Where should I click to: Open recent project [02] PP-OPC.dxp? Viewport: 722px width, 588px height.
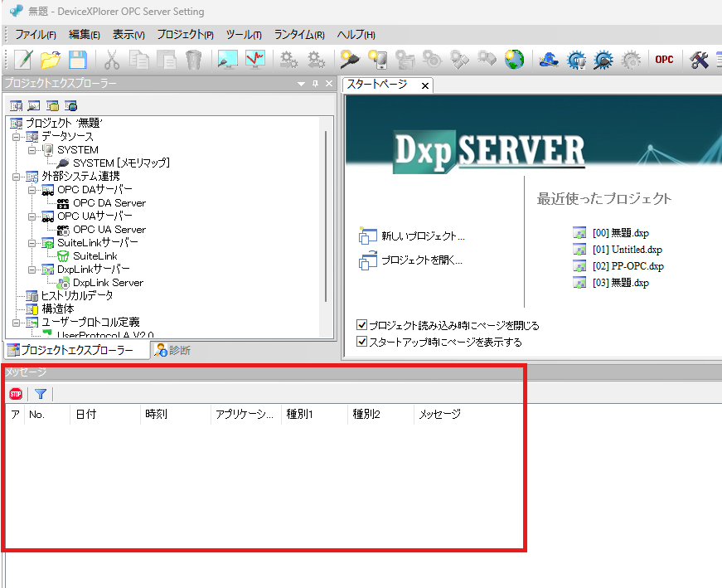[x=628, y=266]
